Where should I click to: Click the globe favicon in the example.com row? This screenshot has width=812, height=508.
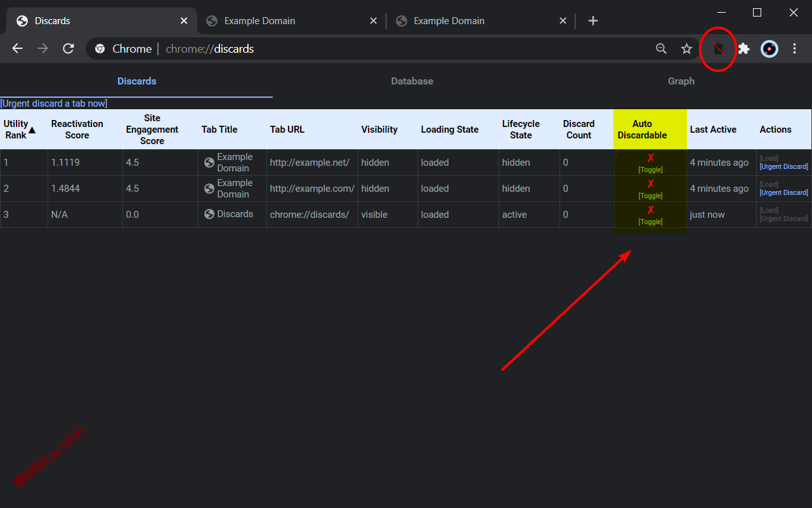(209, 189)
